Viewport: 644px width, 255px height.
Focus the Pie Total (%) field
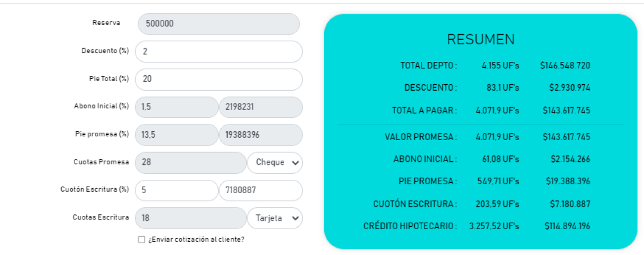click(x=218, y=79)
